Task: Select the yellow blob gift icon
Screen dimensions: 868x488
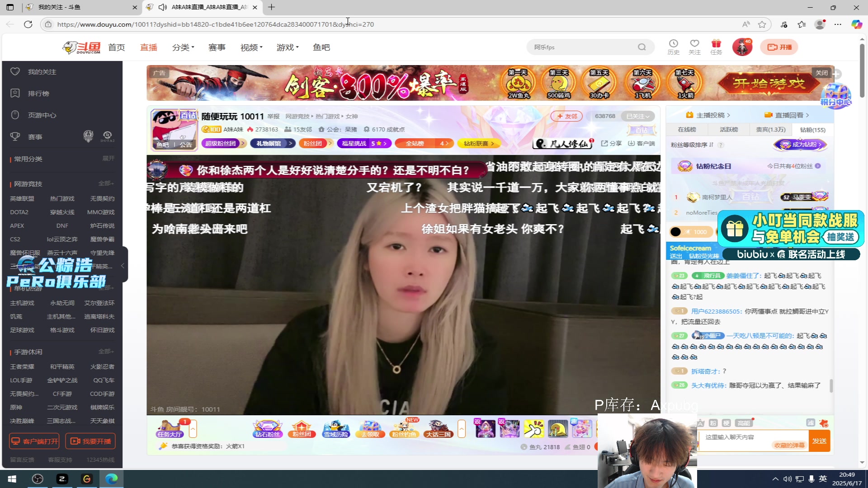Action: [x=557, y=429]
